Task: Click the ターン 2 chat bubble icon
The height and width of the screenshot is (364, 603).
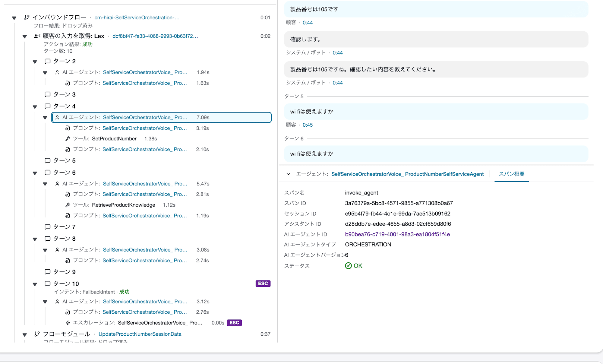Action: point(47,61)
